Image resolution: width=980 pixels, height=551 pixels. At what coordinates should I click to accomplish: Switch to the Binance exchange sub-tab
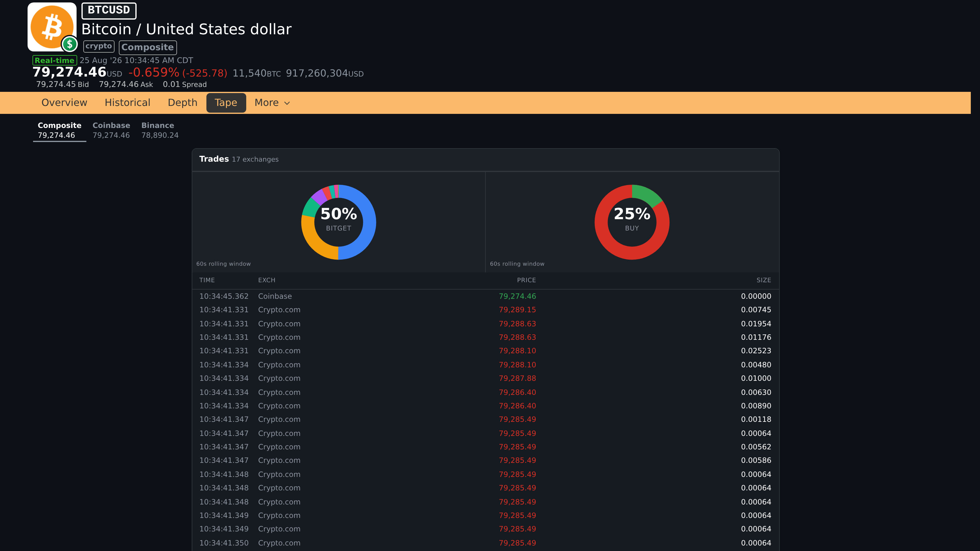pyautogui.click(x=160, y=130)
